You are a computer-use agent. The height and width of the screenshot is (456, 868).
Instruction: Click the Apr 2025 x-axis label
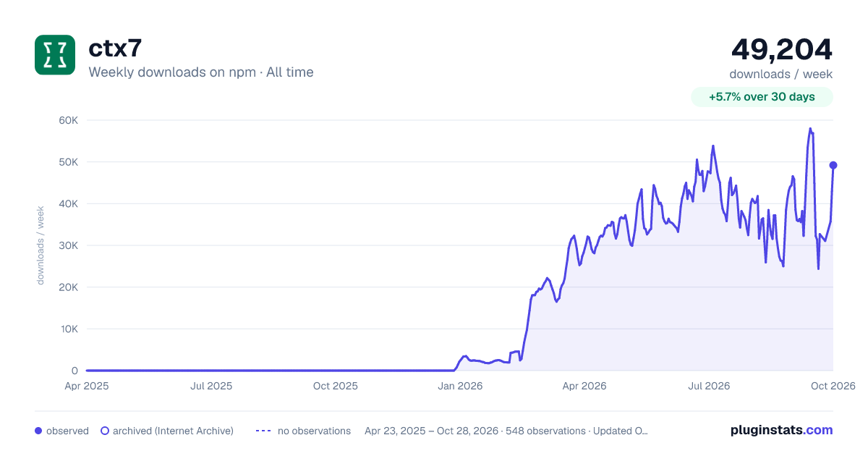[x=87, y=387]
